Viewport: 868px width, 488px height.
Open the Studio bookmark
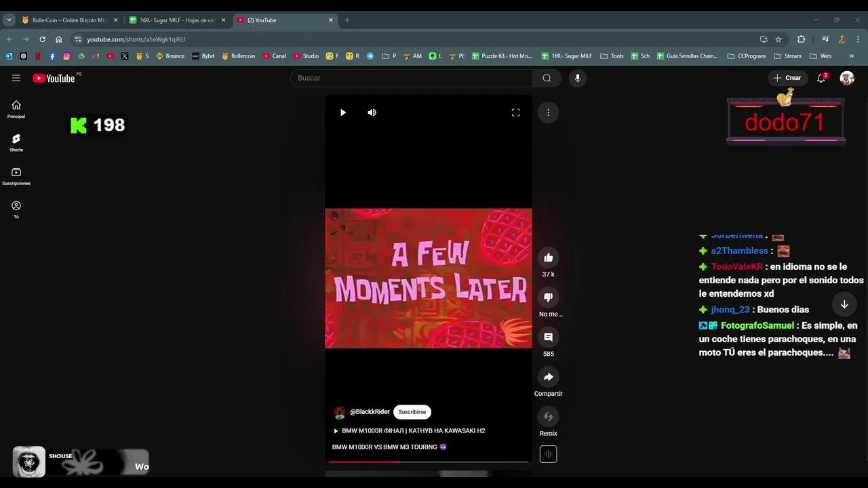pyautogui.click(x=306, y=56)
